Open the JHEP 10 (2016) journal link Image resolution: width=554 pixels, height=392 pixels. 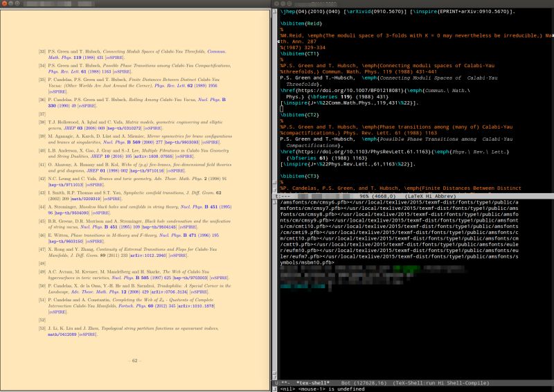click(111, 157)
